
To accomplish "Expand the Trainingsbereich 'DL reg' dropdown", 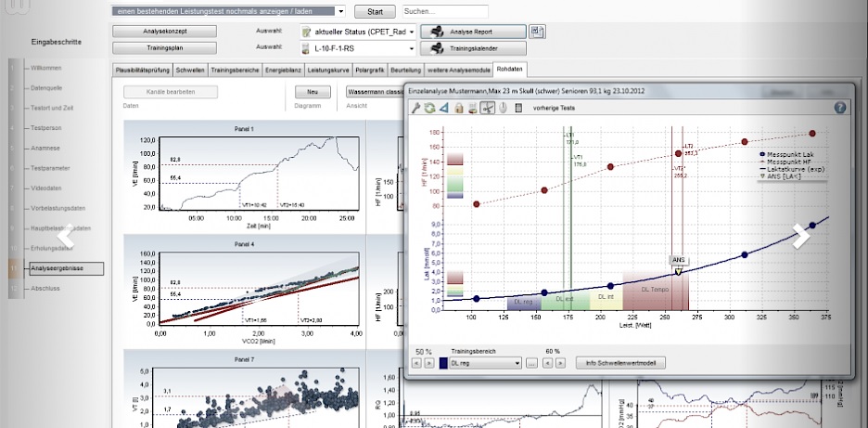I will pos(517,363).
